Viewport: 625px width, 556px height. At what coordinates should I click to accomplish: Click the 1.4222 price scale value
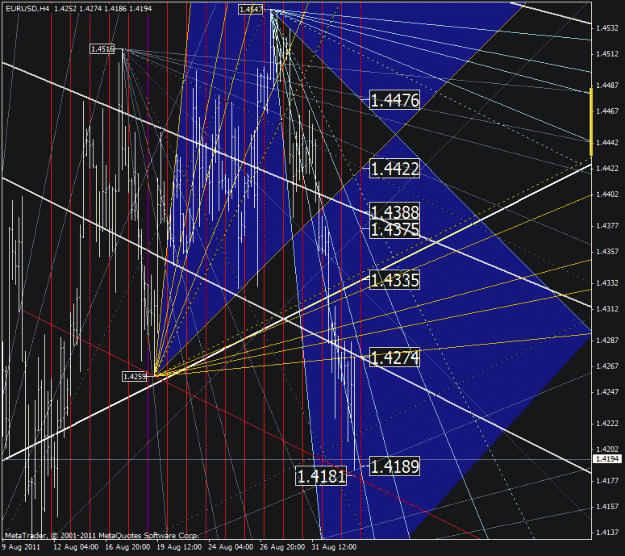pos(607,423)
